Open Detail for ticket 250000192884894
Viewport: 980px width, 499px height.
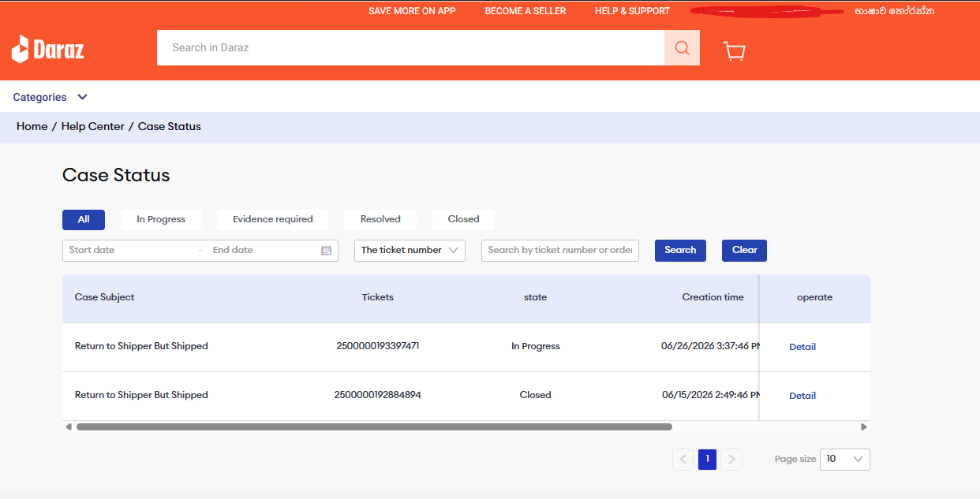[802, 396]
